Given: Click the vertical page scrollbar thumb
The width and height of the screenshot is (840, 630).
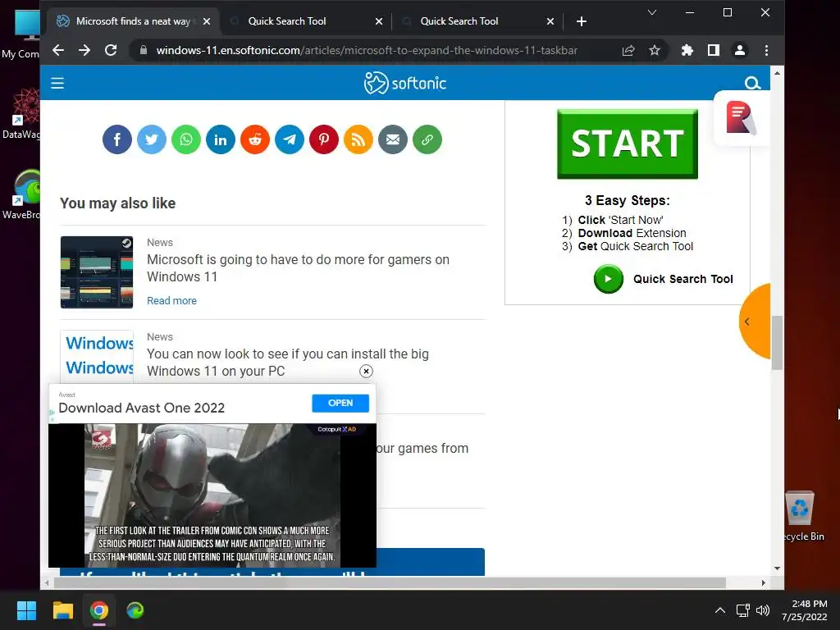Looking at the screenshot, I should (x=777, y=343).
